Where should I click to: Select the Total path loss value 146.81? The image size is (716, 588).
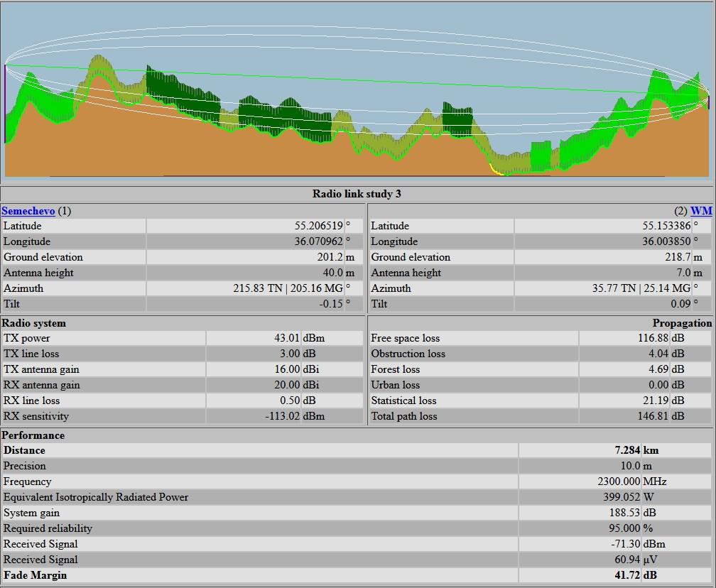(x=653, y=416)
